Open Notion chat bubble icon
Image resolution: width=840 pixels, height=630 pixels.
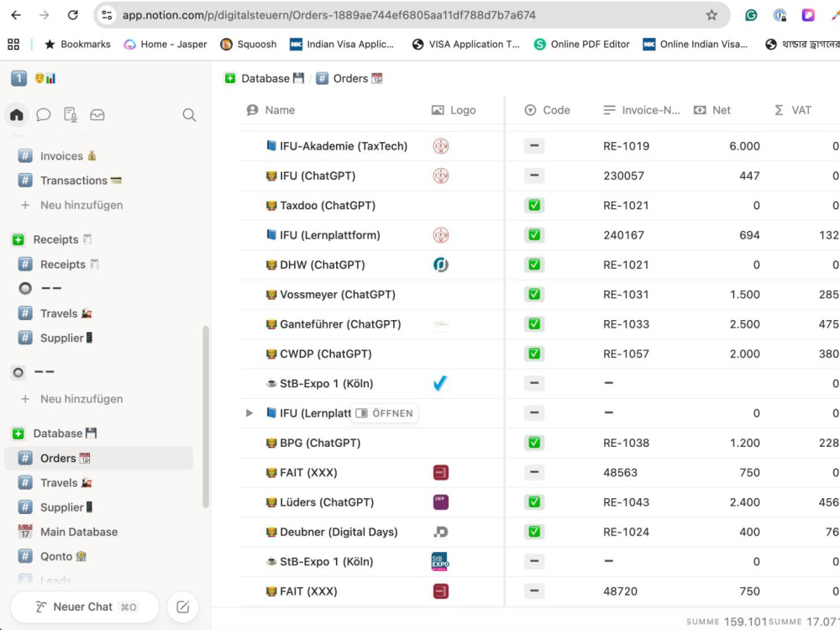[x=44, y=114]
